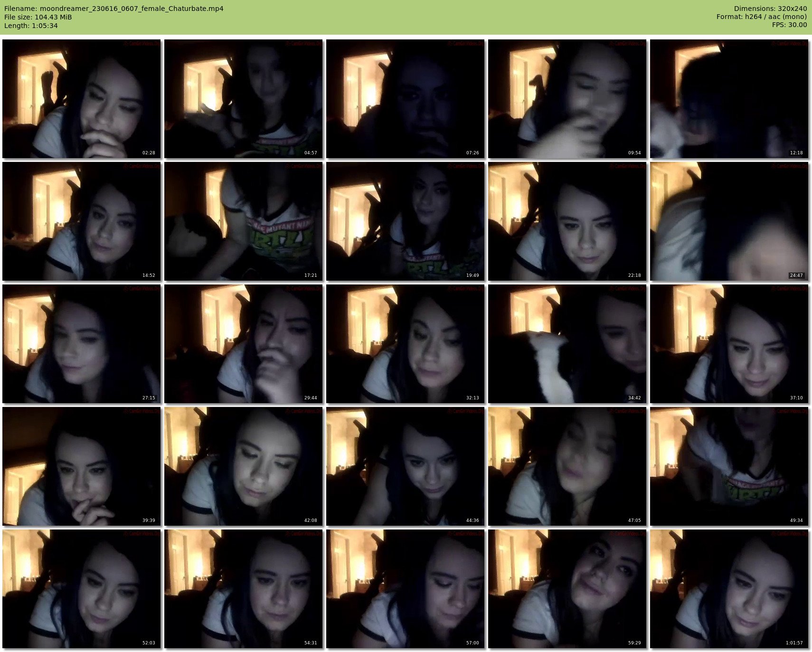Image resolution: width=812 pixels, height=652 pixels.
Task: Pick the frame stamped 09:54
Action: coord(567,99)
